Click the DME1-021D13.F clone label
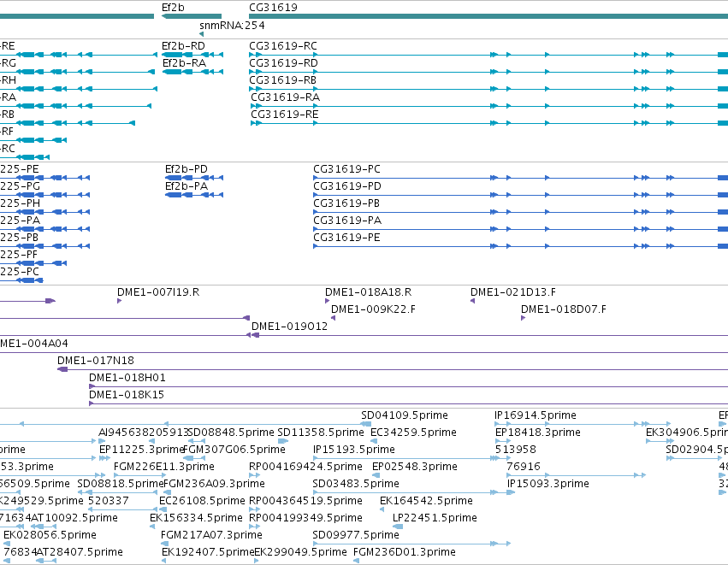Image resolution: width=728 pixels, height=565 pixels. pos(513,292)
